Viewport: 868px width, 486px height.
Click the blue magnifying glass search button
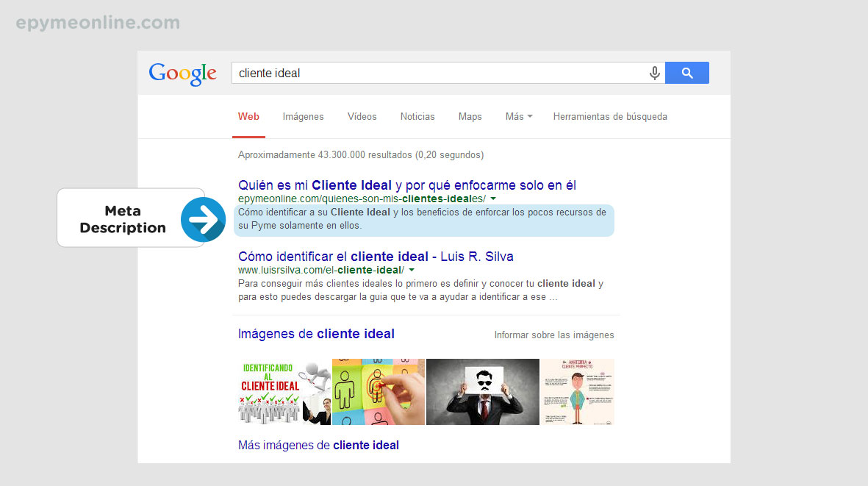(686, 73)
